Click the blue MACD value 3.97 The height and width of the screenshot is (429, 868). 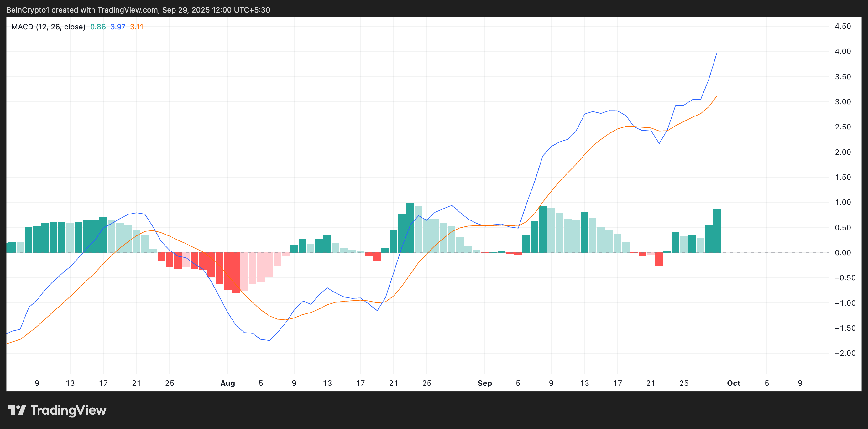click(118, 27)
